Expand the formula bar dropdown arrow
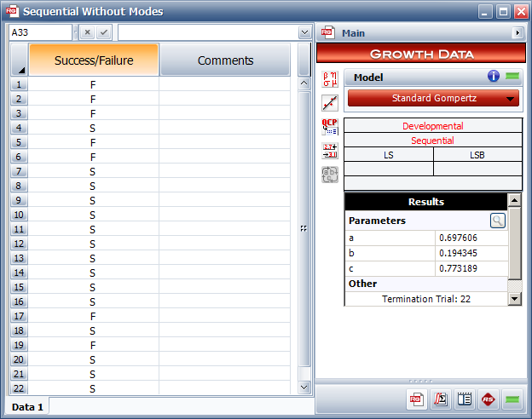The width and height of the screenshot is (532, 419). [x=304, y=32]
